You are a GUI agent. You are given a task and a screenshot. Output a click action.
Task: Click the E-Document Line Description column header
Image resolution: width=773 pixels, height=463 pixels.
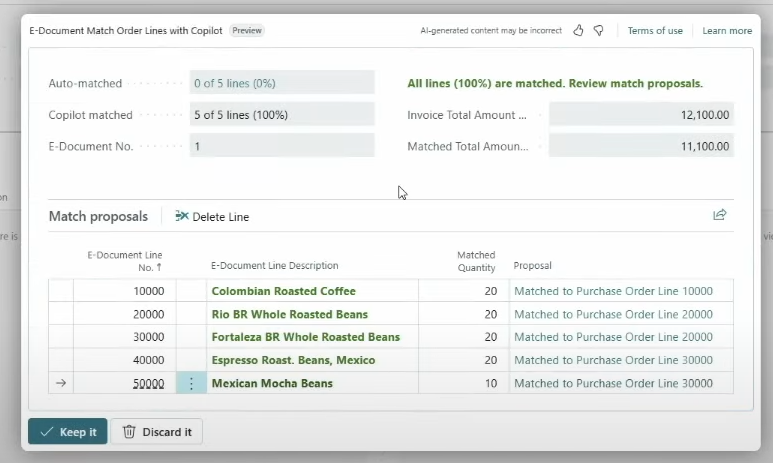point(275,265)
